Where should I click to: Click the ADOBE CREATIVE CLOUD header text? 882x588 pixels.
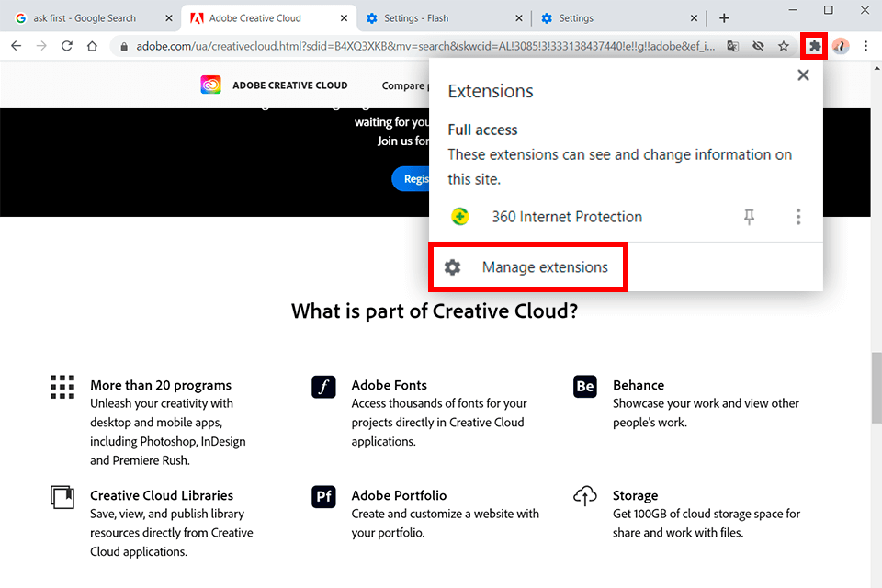click(x=289, y=85)
